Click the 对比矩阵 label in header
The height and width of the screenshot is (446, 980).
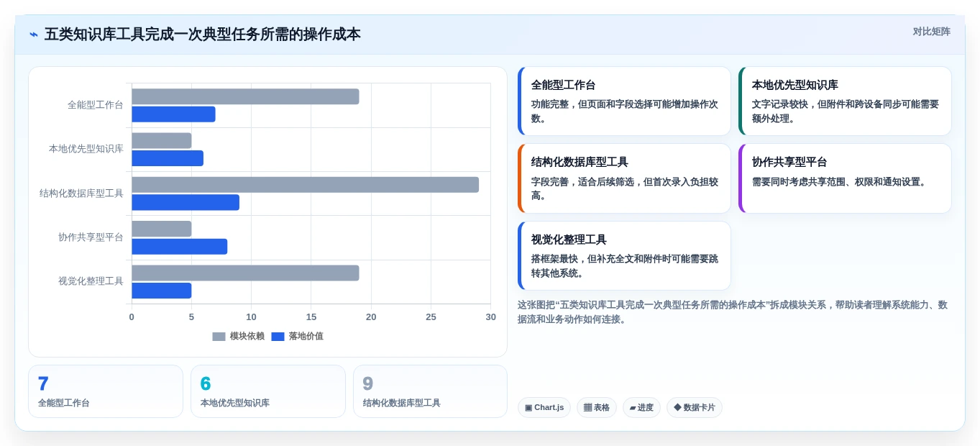[931, 32]
